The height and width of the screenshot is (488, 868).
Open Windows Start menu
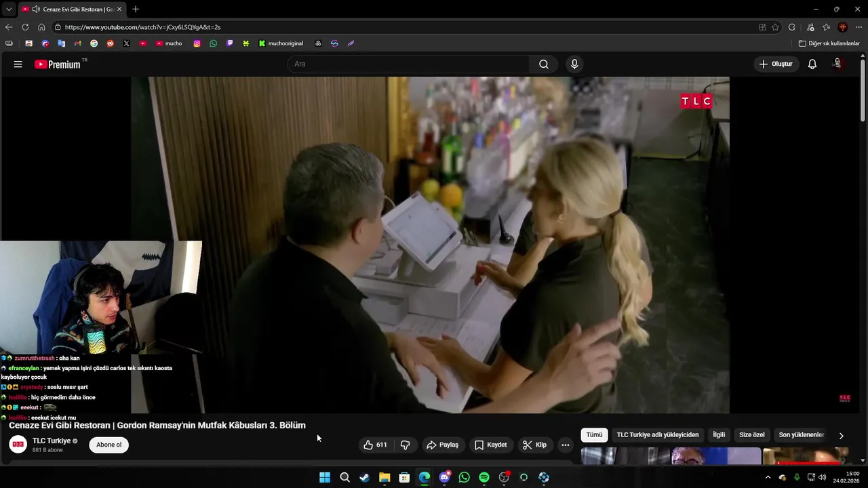point(325,477)
